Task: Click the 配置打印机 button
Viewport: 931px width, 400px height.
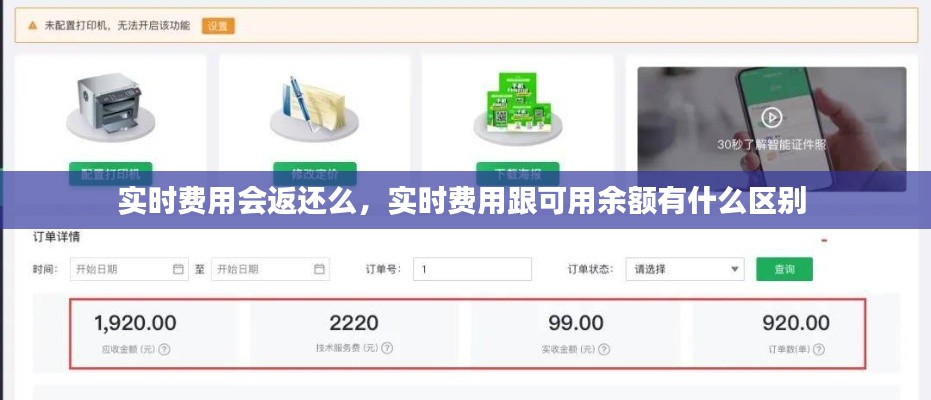Action: pos(110,174)
